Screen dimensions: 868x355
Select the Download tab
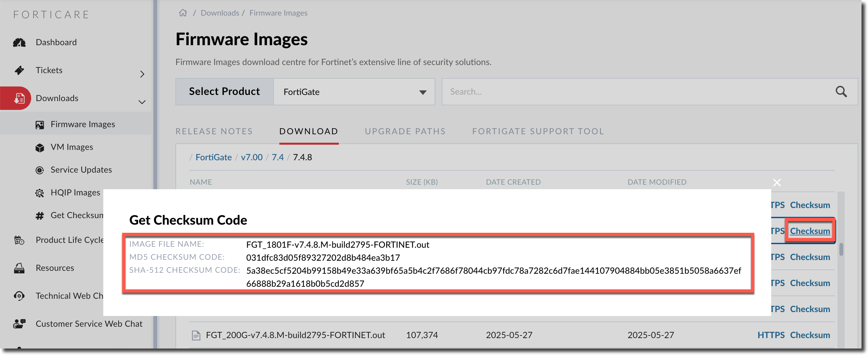(309, 131)
